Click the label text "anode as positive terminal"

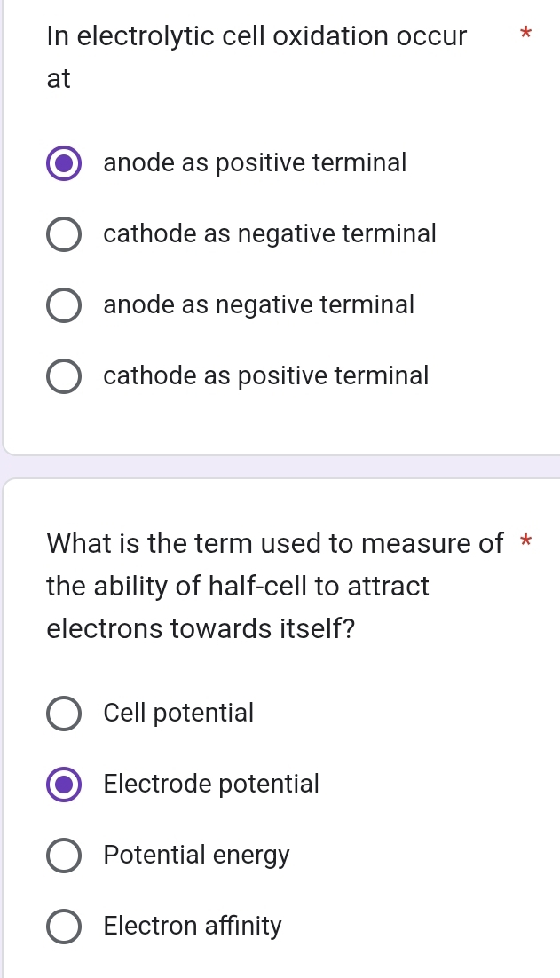point(254,163)
